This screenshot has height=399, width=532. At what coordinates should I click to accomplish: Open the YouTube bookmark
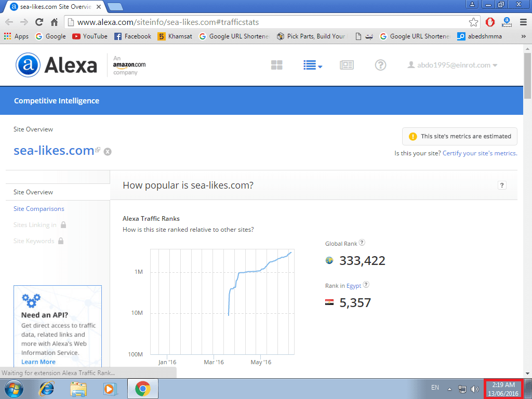(x=90, y=36)
